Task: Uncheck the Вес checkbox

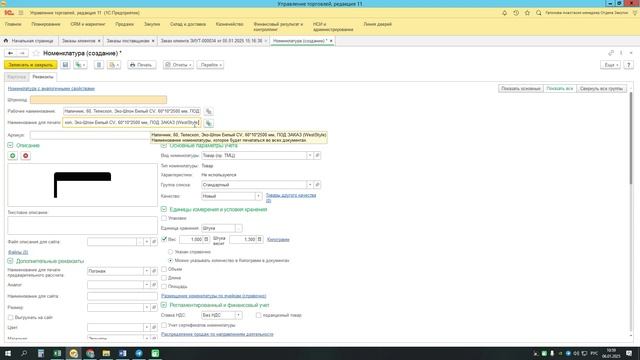Action: 164,239
